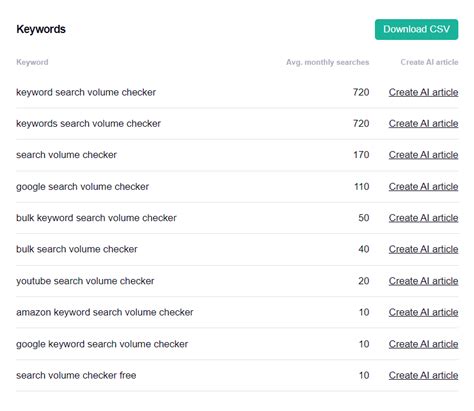Click the 20 monthly searches value
The width and height of the screenshot is (474, 411).
[x=364, y=281]
